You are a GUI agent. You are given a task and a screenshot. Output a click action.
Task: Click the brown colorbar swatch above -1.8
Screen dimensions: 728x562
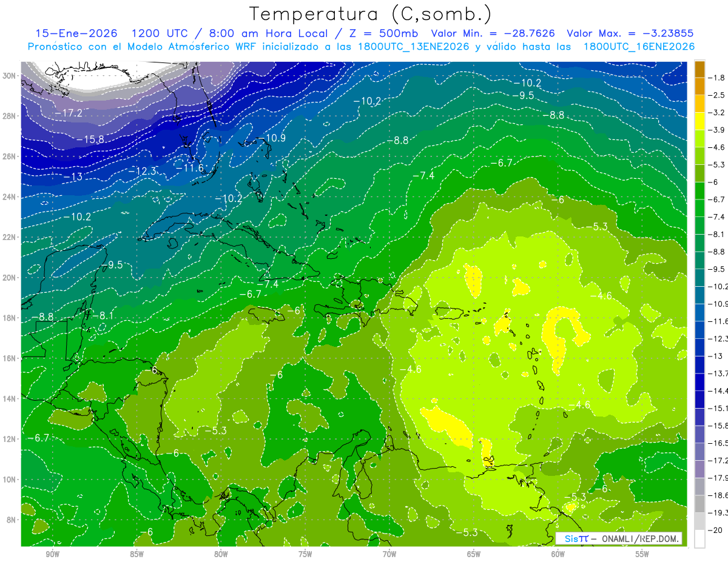699,69
